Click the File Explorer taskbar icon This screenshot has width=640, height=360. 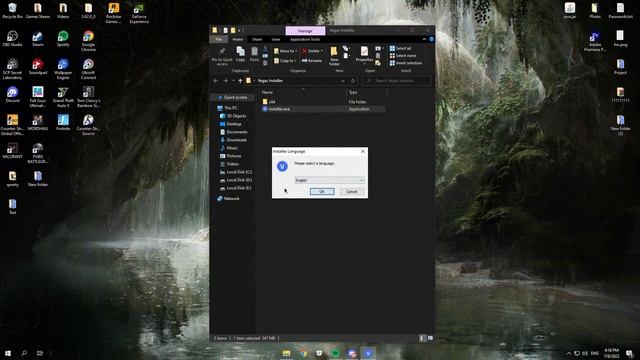click(287, 353)
